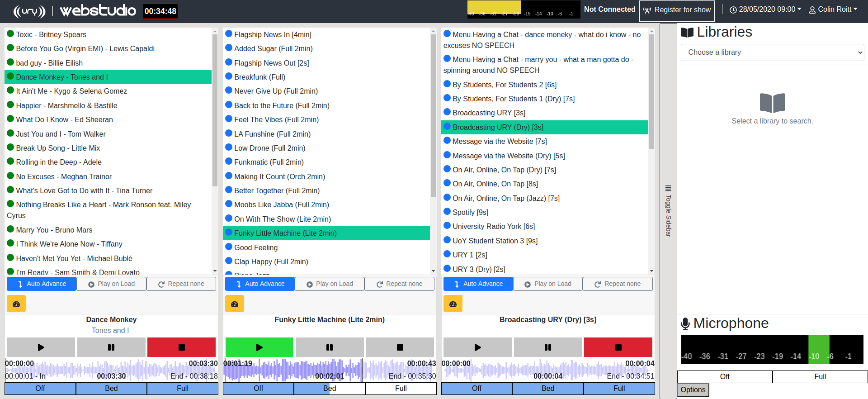Image resolution: width=868 pixels, height=399 pixels.
Task: Click play on the Broadcasting URY channel
Action: coord(477,347)
